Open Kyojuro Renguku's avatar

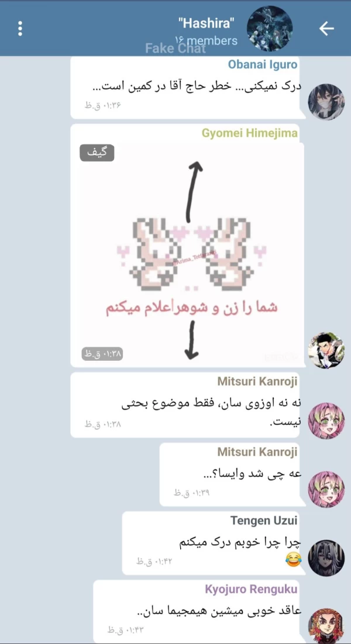(326, 626)
